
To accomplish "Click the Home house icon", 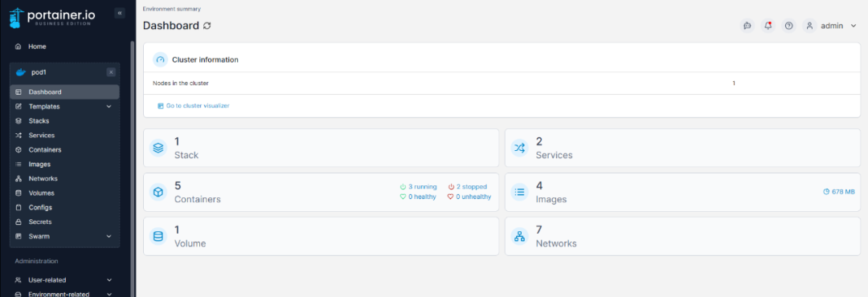I will pos(18,47).
